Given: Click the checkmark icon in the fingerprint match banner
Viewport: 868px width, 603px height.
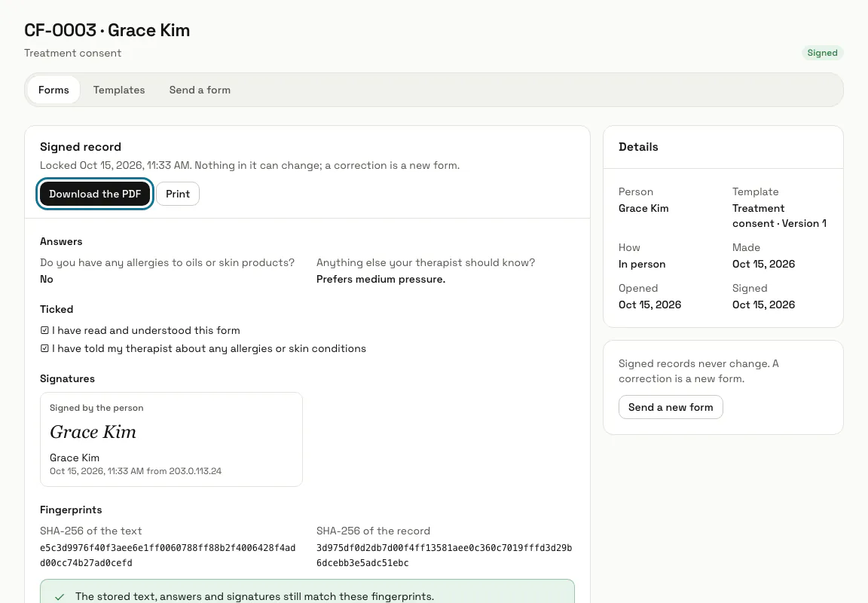Looking at the screenshot, I should click(x=60, y=597).
